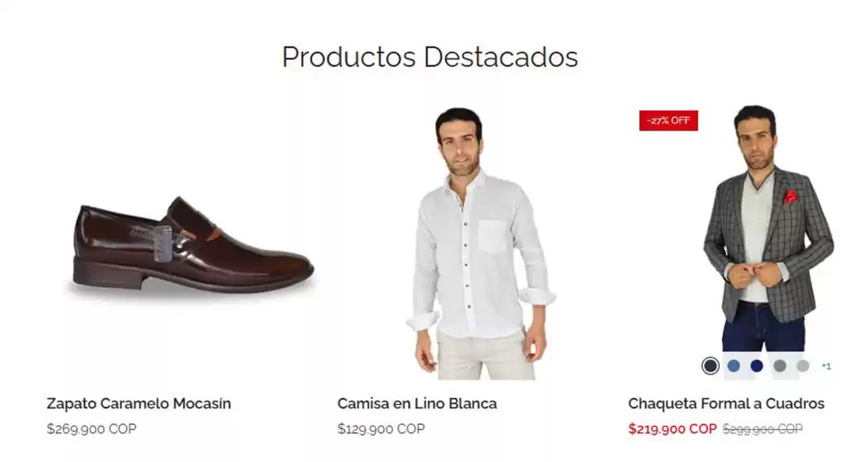Screen dimensions: 868x462
Task: Click the Productos Destacados heading
Action: pyautogui.click(x=430, y=56)
